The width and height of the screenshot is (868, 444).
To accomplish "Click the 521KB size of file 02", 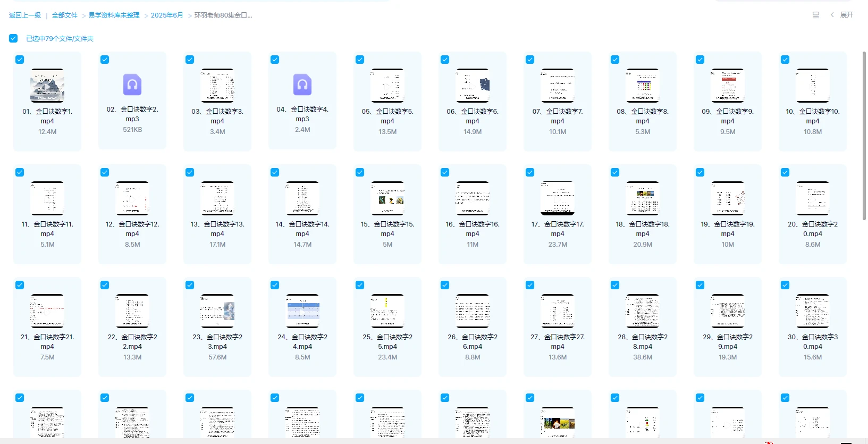I will (x=132, y=130).
